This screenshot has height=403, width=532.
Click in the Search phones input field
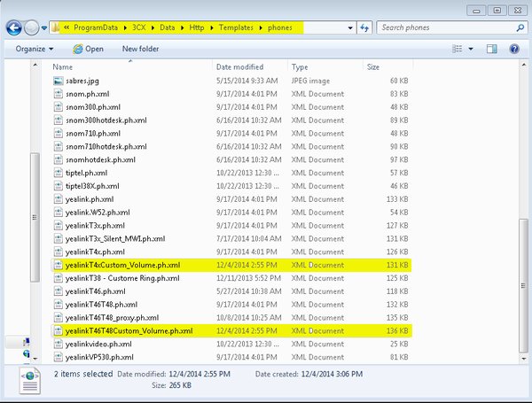coord(443,28)
